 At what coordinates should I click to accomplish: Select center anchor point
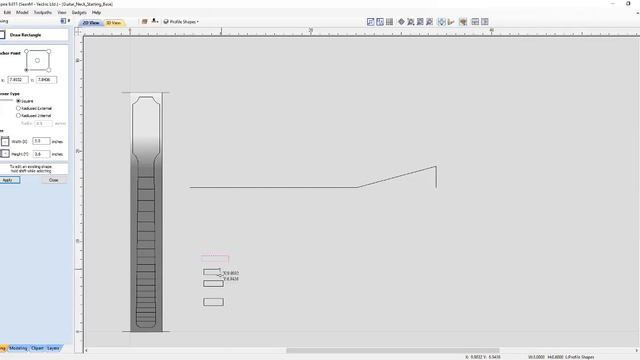37,60
